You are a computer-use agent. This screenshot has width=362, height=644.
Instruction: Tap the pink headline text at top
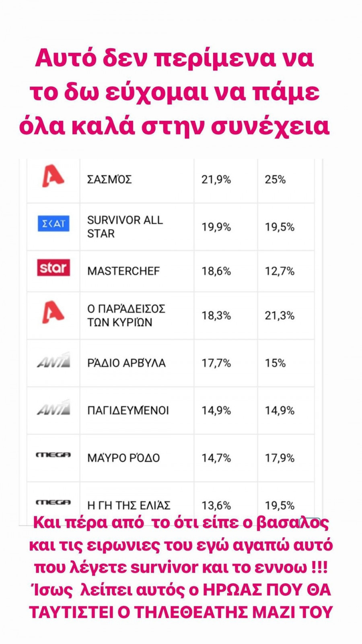175,92
